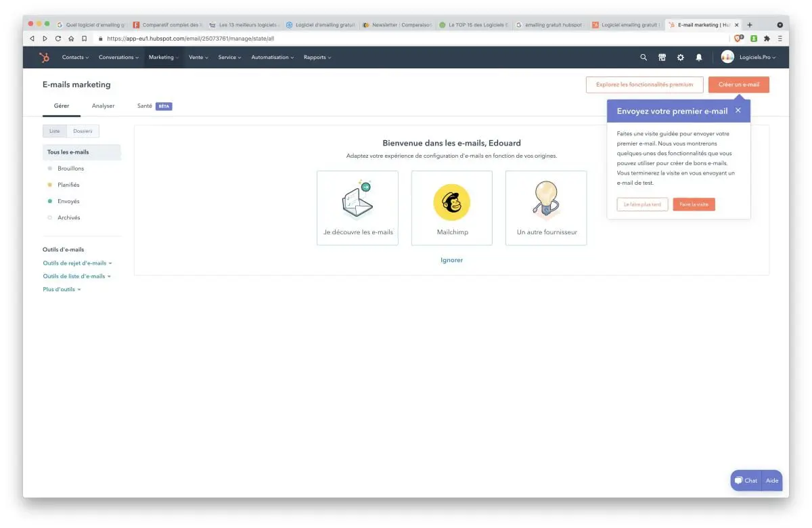Screen dimensions: 812x528
Task: Select Tous les e-mails filter
Action: coord(82,152)
